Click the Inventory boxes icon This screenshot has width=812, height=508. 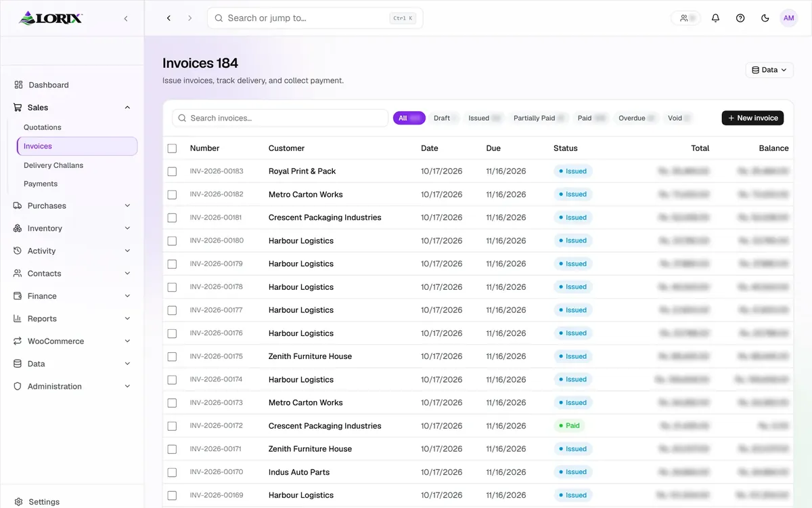click(18, 228)
